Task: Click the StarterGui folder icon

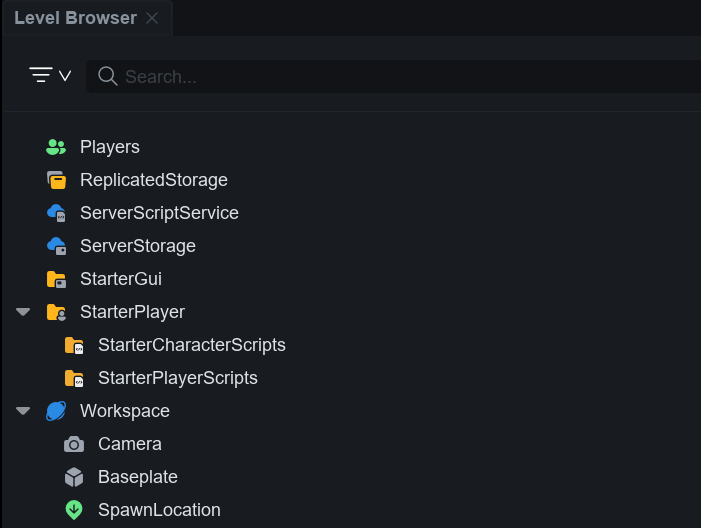Action: pos(56,279)
